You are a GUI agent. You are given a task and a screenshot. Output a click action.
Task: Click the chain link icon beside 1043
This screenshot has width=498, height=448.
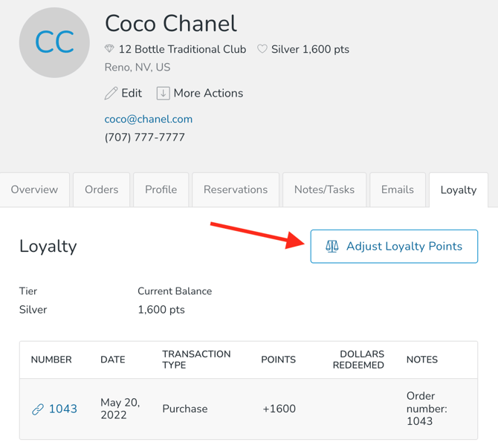click(38, 409)
